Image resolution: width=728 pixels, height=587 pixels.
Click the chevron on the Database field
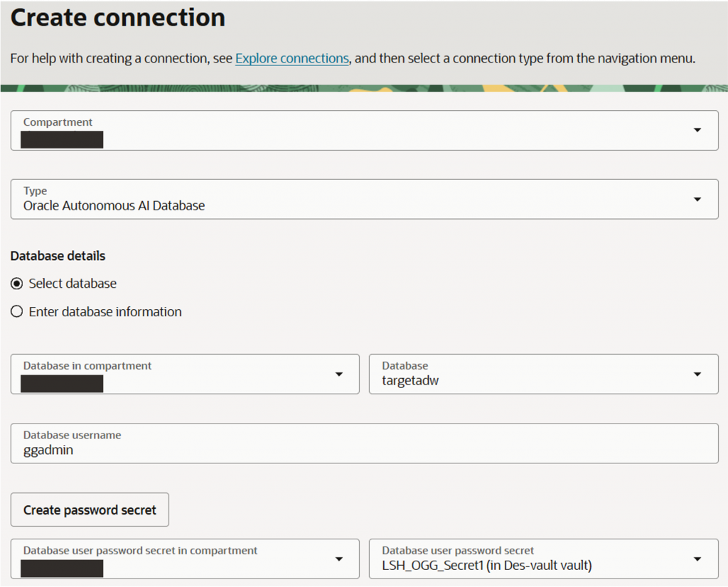[697, 374]
